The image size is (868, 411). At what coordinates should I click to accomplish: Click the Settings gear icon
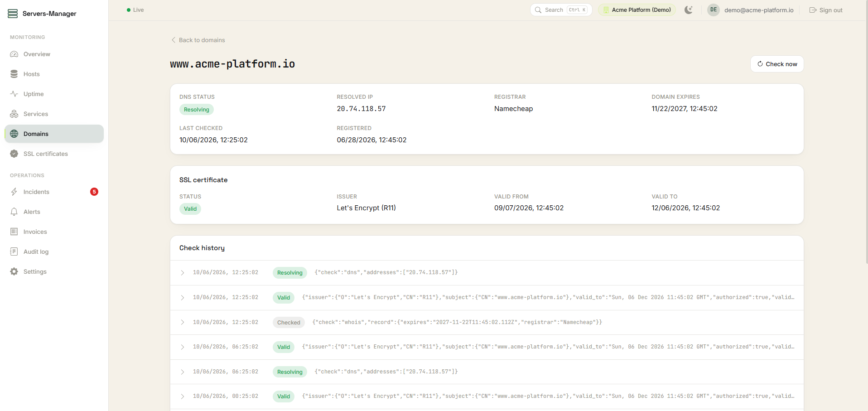pos(14,271)
